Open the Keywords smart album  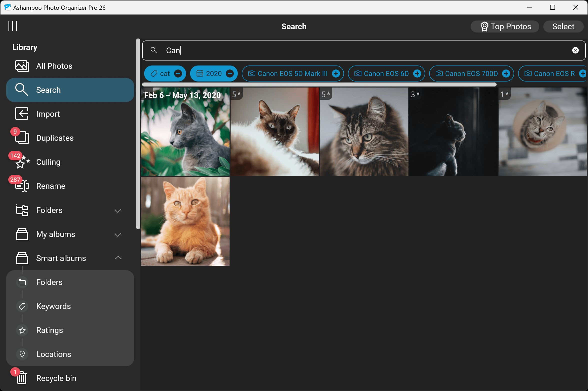[x=53, y=306]
